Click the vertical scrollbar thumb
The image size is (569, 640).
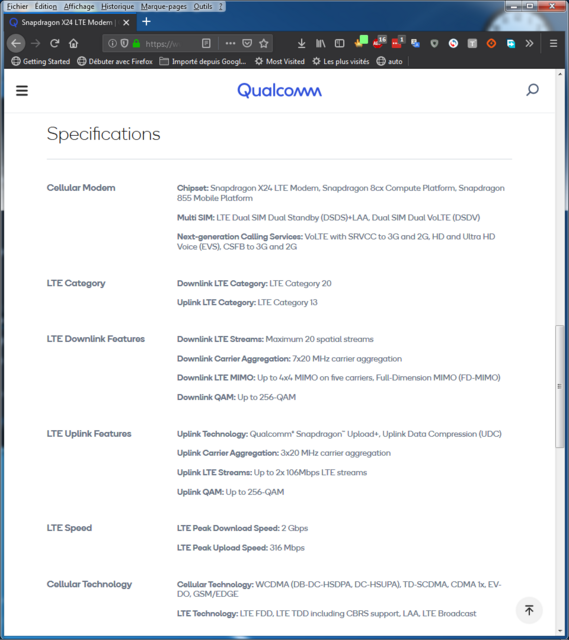pyautogui.click(x=559, y=386)
